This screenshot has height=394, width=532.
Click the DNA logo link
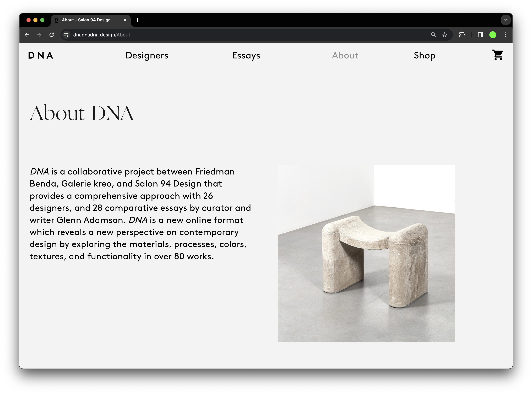pos(41,55)
